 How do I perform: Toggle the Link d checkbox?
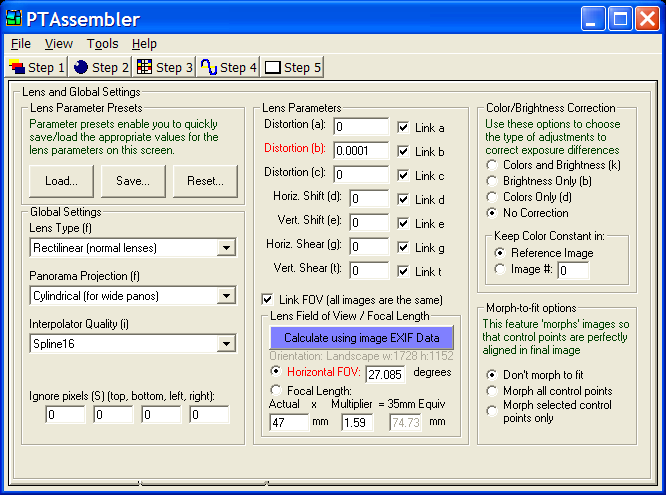403,199
